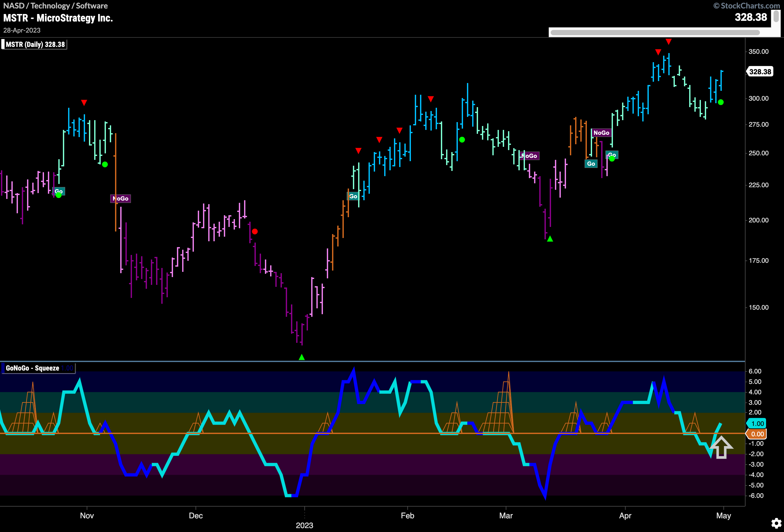The height and width of the screenshot is (532, 784).
Task: Click the green circle in early November
Action: (x=105, y=164)
